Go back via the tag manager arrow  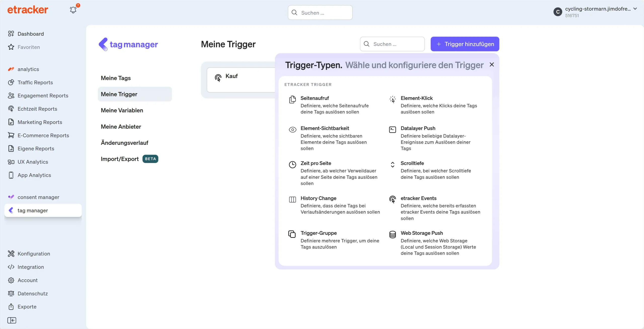[103, 44]
